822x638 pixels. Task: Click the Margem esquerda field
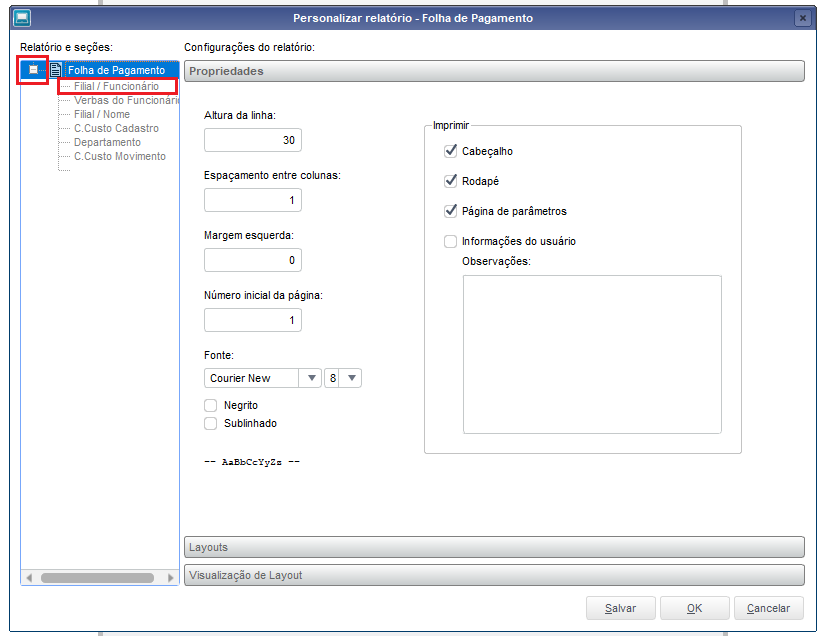253,260
